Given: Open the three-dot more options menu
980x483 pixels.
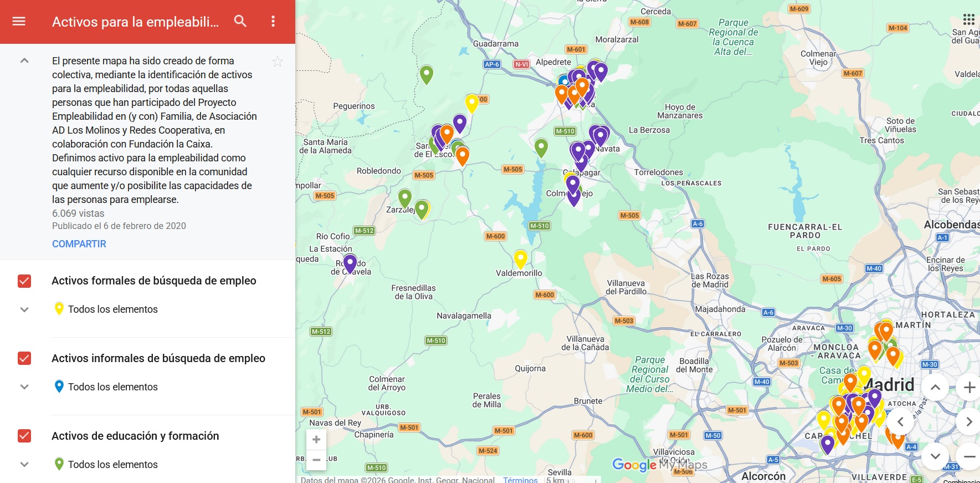Looking at the screenshot, I should tap(273, 22).
